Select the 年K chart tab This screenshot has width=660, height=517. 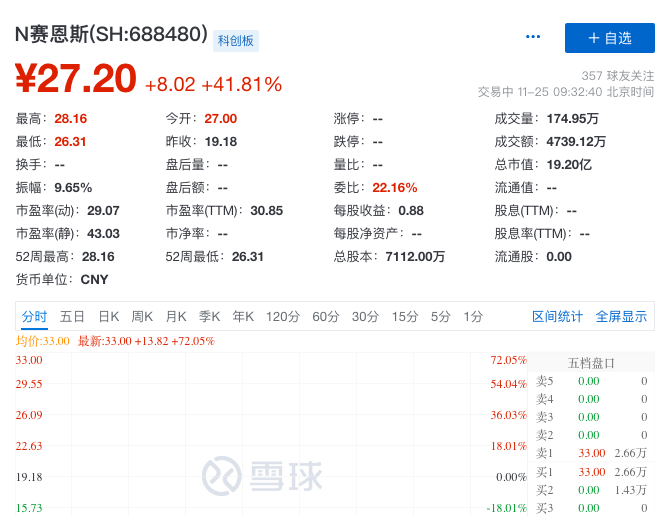[x=243, y=316]
